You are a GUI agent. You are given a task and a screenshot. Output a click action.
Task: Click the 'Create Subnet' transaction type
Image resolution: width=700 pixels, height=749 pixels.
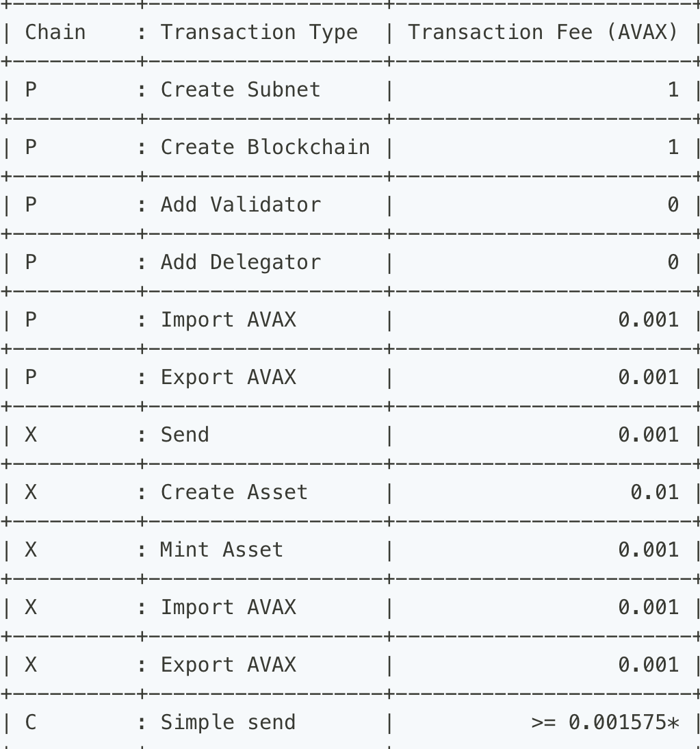tap(240, 90)
